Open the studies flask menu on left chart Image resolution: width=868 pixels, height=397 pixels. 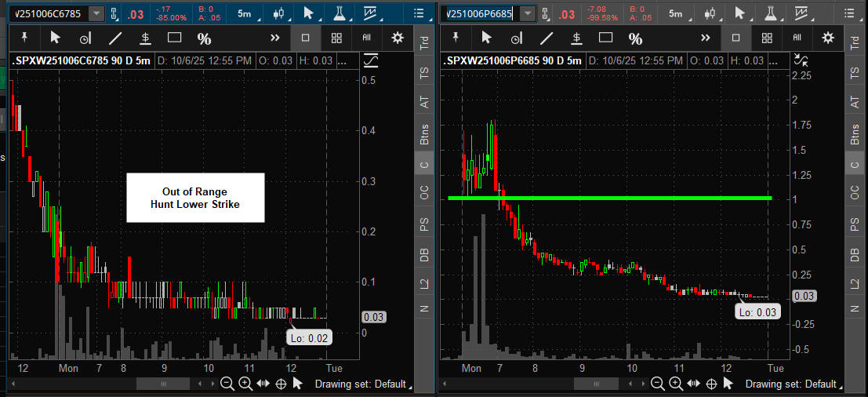[x=340, y=14]
